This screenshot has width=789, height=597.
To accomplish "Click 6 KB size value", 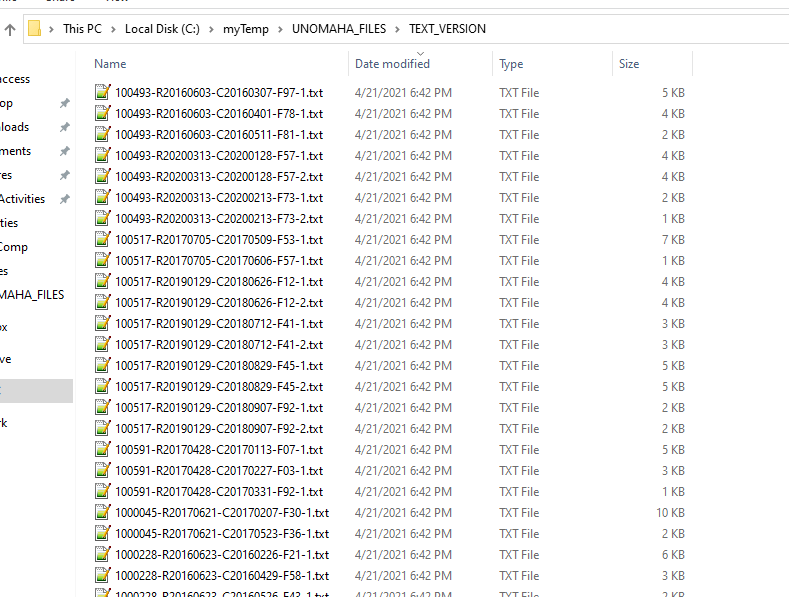I will coord(673,554).
